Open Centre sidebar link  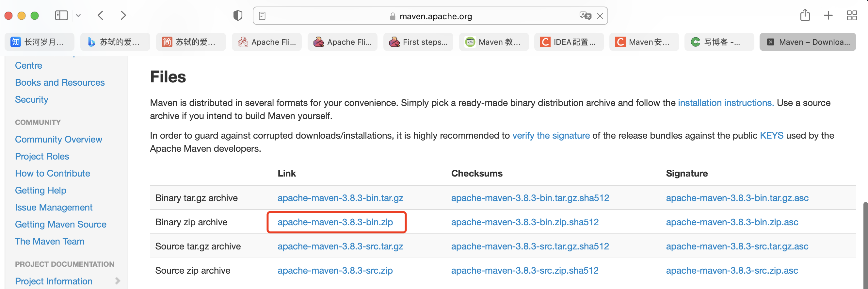point(29,65)
